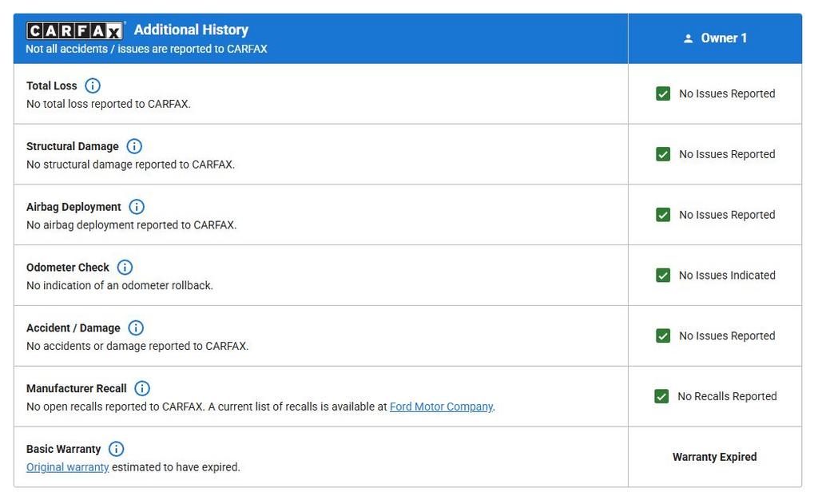Image resolution: width=818 pixels, height=504 pixels.
Task: Click info icon beside Structural Damage
Action: 134,146
